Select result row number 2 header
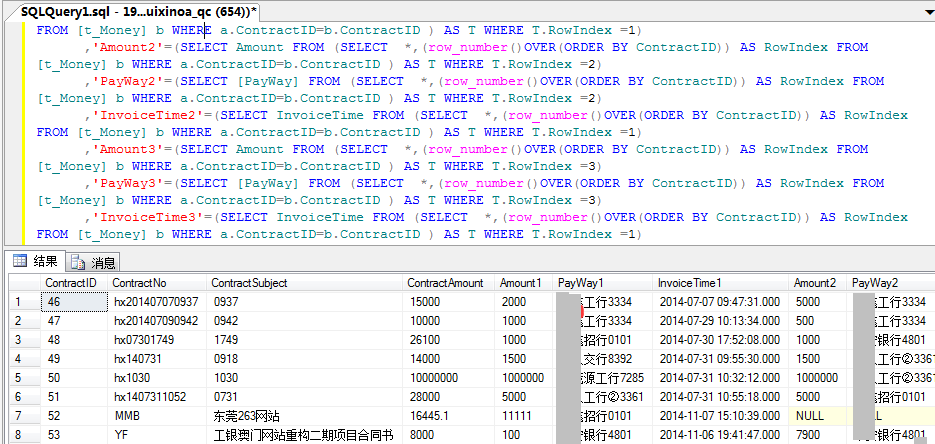This screenshot has height=444, width=935. pos(26,321)
